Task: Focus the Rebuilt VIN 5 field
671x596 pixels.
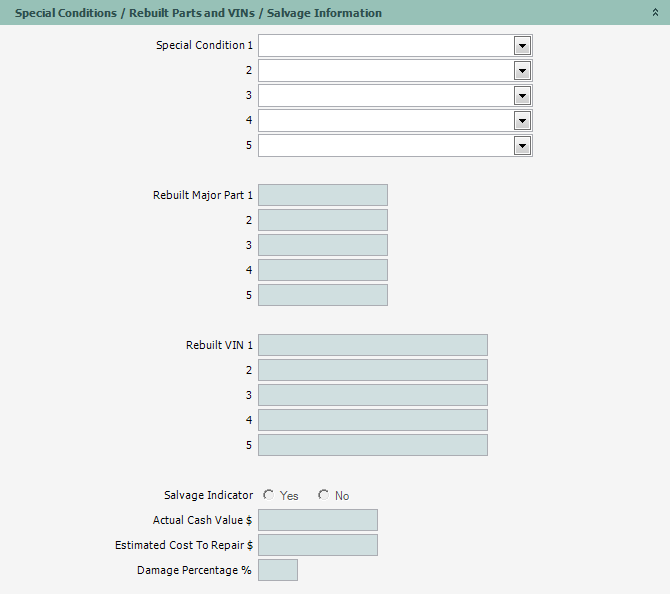Action: click(373, 445)
